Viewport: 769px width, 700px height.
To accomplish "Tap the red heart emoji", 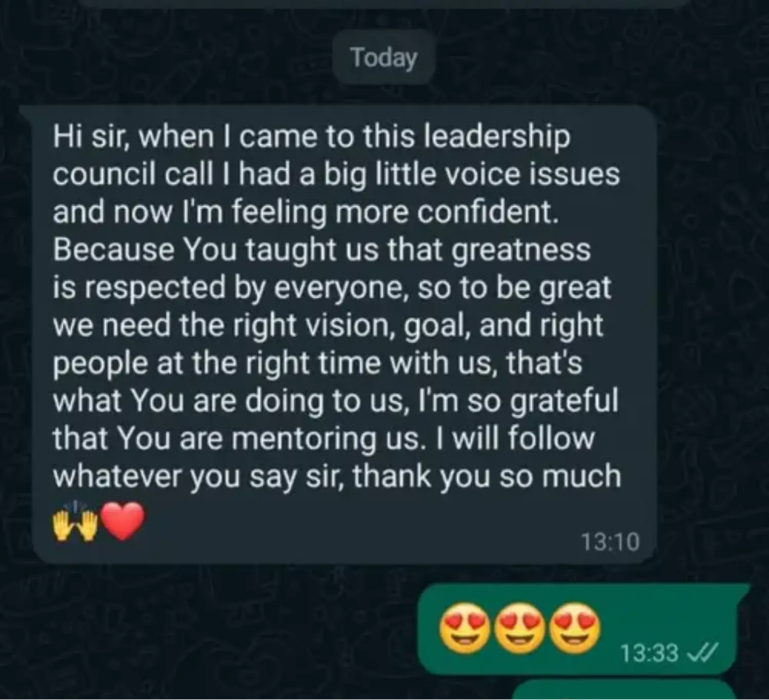I will [x=122, y=521].
